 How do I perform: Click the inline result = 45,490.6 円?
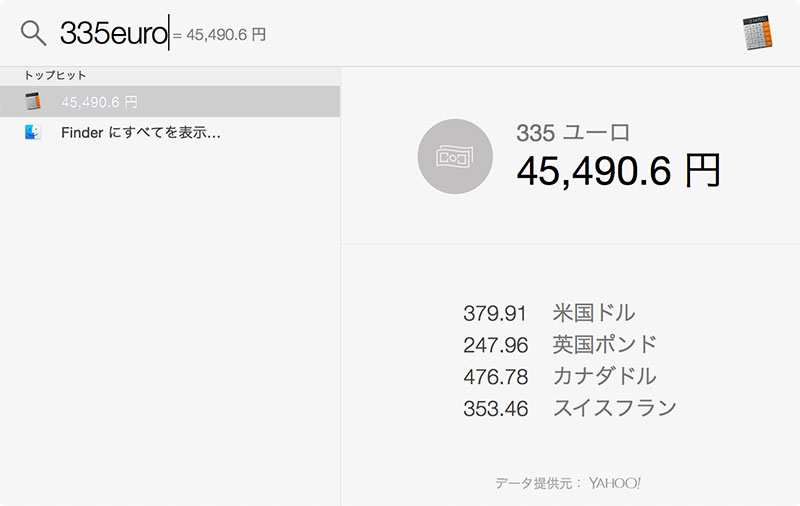[219, 35]
